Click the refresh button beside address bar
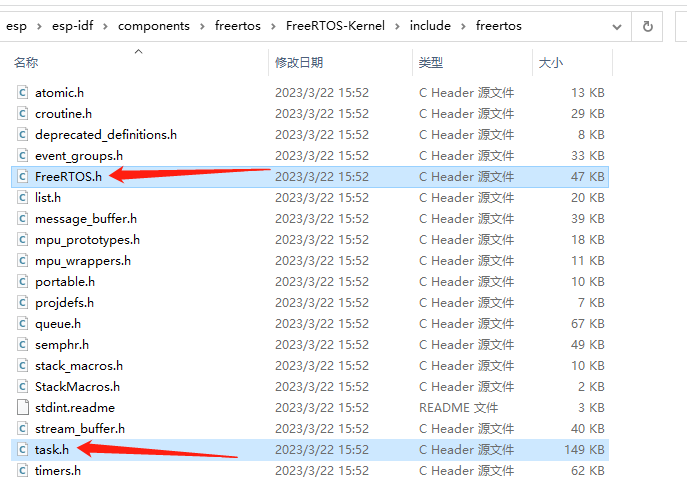This screenshot has width=687, height=496. pos(648,26)
